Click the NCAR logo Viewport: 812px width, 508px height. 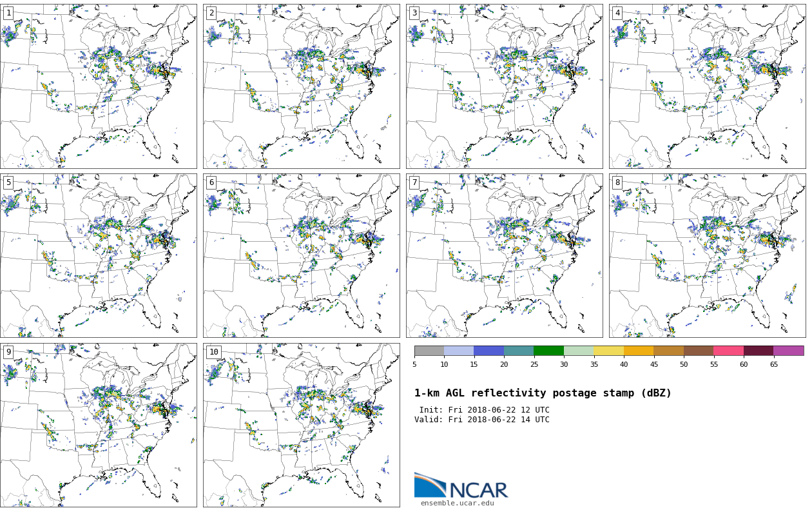(461, 486)
